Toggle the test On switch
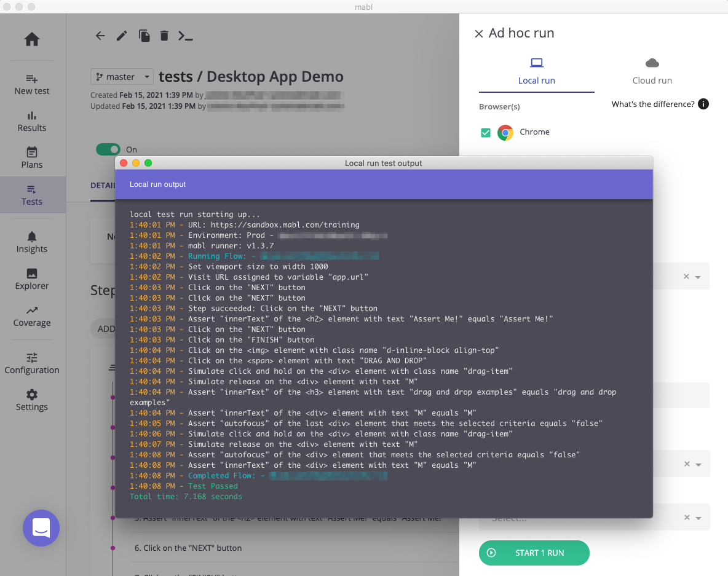 pos(108,149)
